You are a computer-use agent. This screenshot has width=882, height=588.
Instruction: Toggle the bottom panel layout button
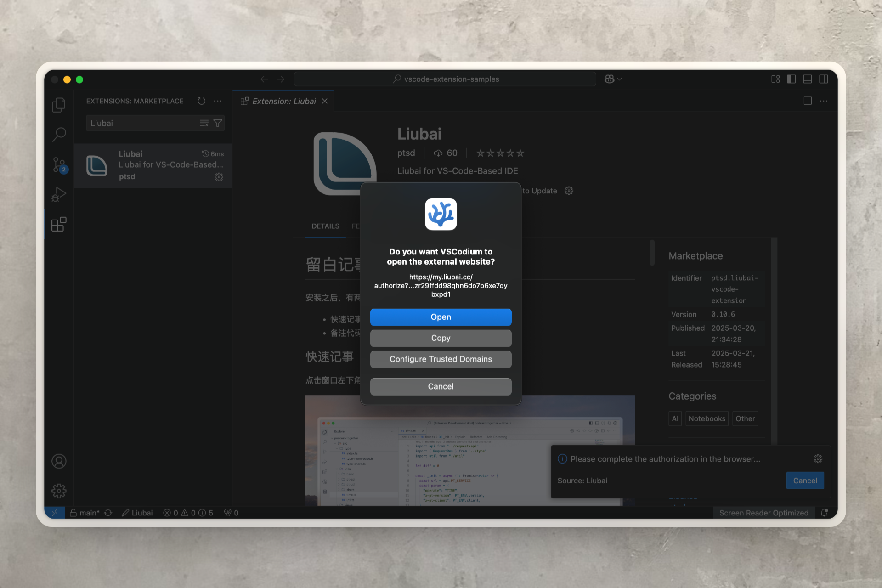807,79
